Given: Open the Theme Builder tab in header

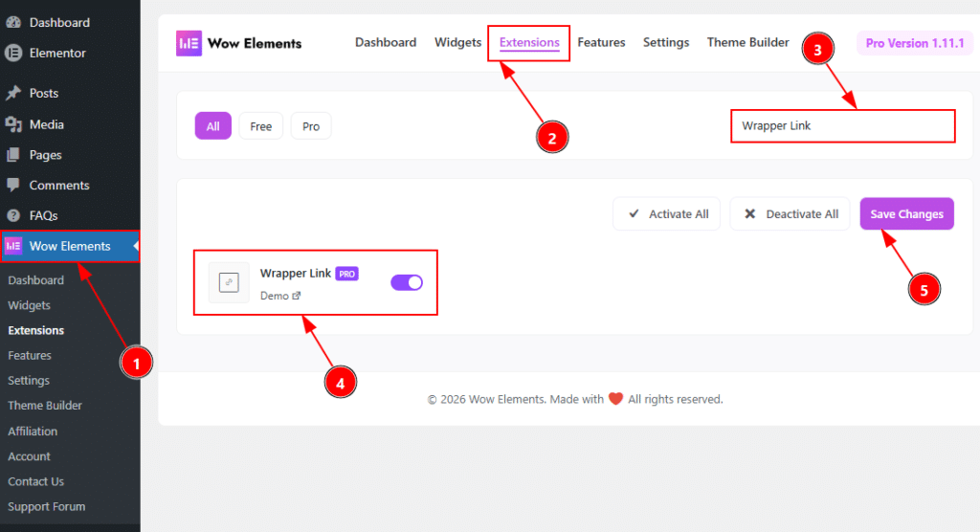Looking at the screenshot, I should click(x=748, y=42).
